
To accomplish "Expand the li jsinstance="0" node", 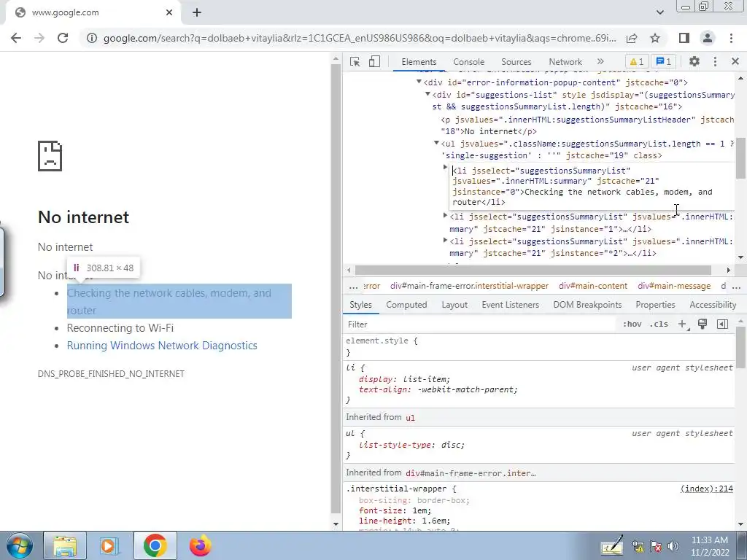I will [446, 167].
